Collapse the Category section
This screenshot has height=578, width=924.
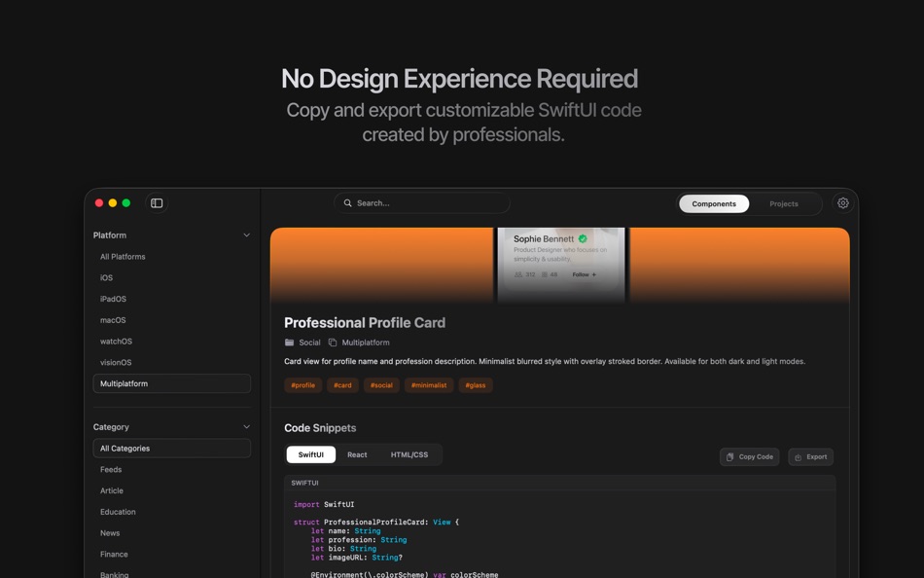click(x=246, y=427)
